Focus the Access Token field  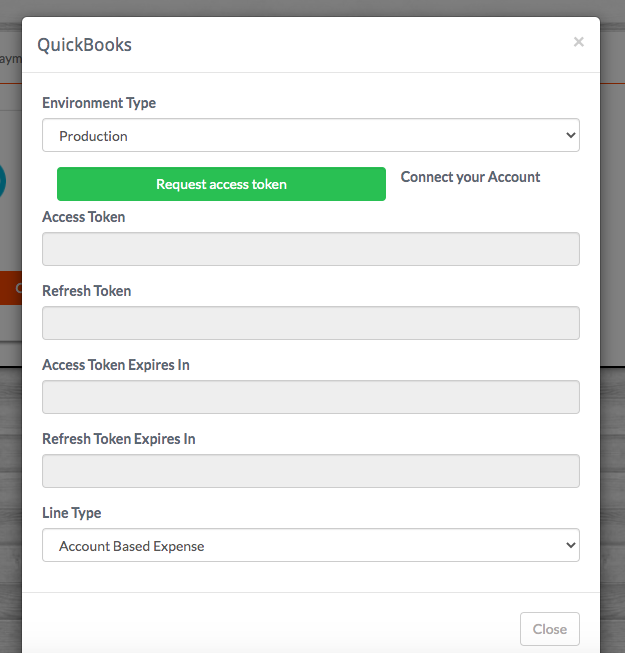tap(311, 249)
